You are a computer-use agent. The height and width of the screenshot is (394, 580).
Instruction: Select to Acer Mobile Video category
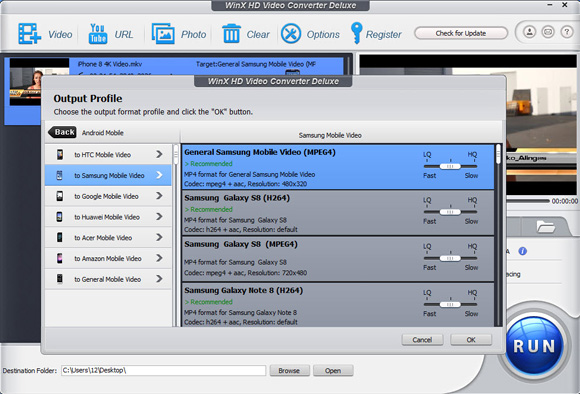(108, 237)
